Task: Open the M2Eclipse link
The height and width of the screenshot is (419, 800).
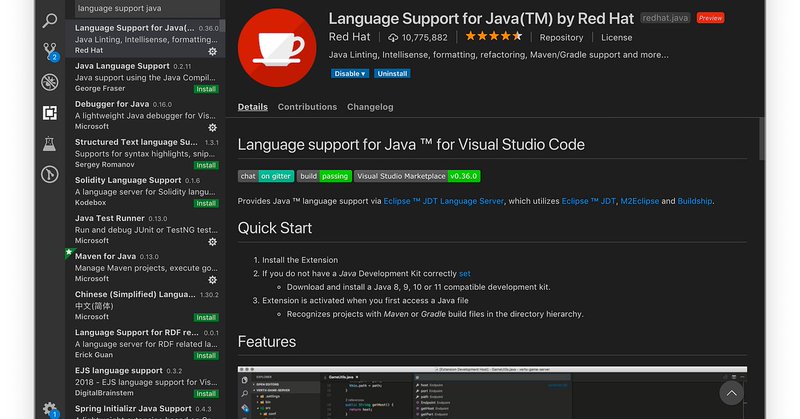Action: click(x=640, y=201)
